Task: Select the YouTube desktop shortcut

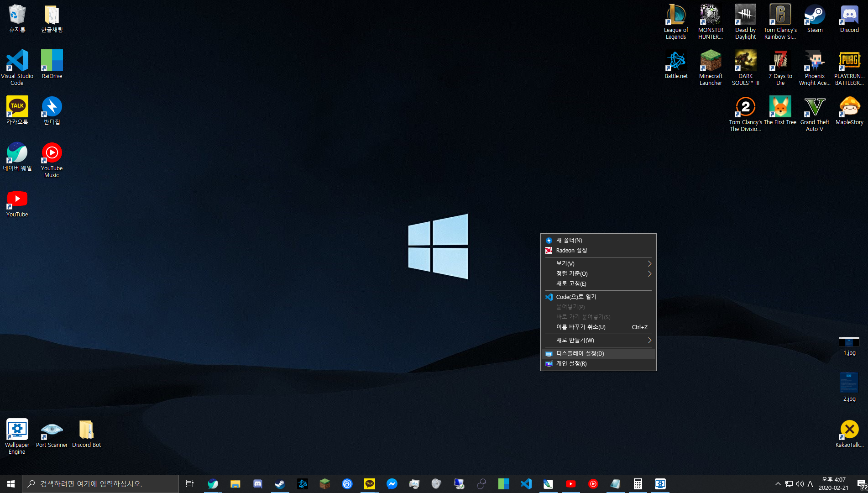Action: 17,203
